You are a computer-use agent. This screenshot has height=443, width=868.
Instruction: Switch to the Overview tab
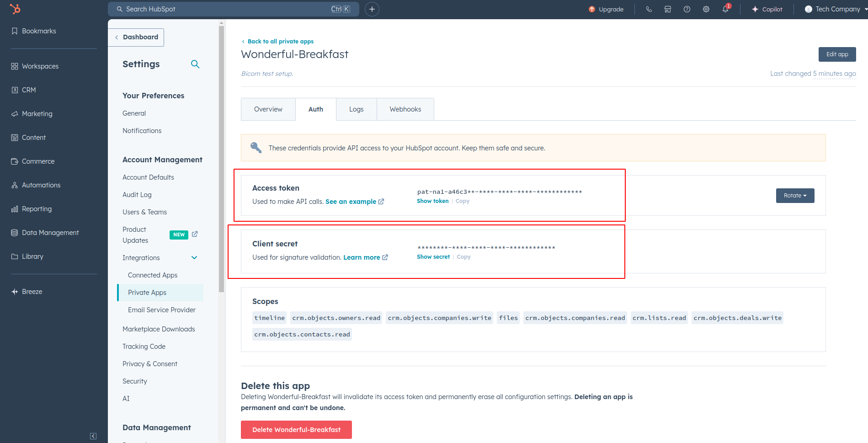tap(268, 109)
